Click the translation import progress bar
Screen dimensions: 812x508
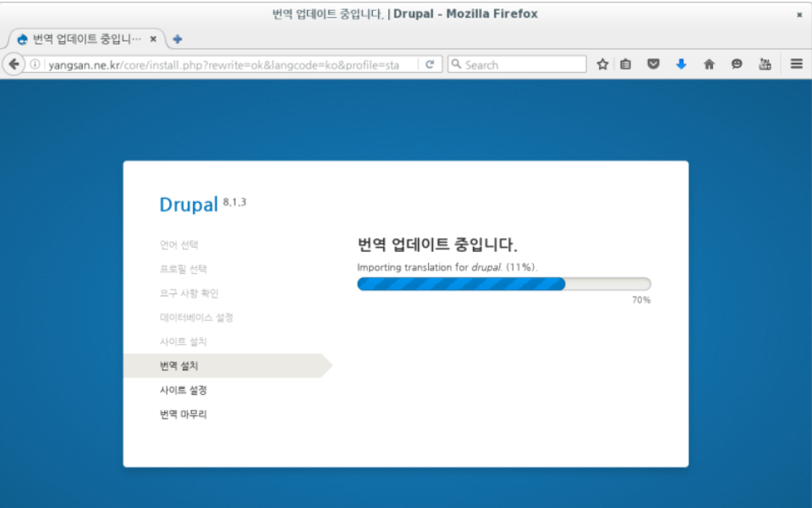[x=504, y=283]
